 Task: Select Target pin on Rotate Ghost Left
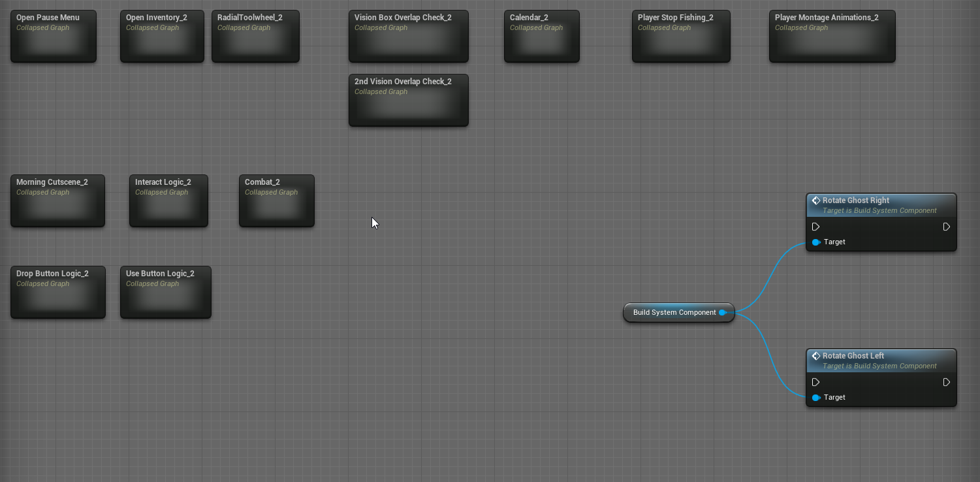(x=816, y=398)
